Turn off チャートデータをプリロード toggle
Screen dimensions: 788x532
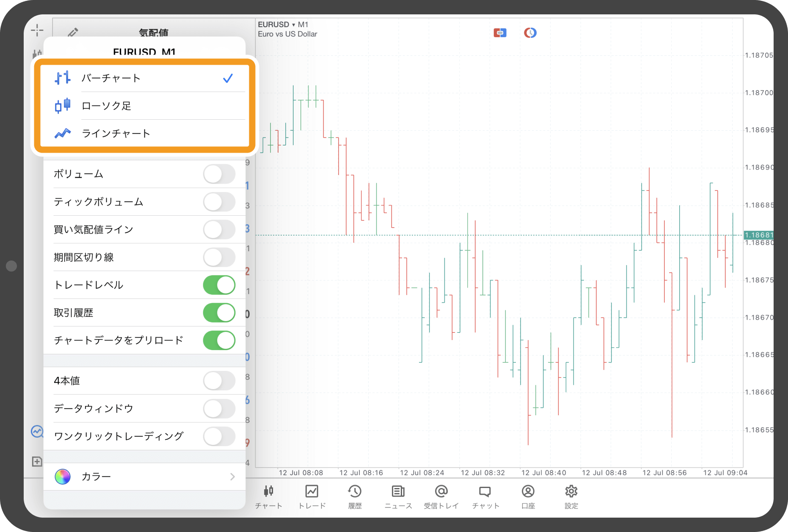point(219,340)
